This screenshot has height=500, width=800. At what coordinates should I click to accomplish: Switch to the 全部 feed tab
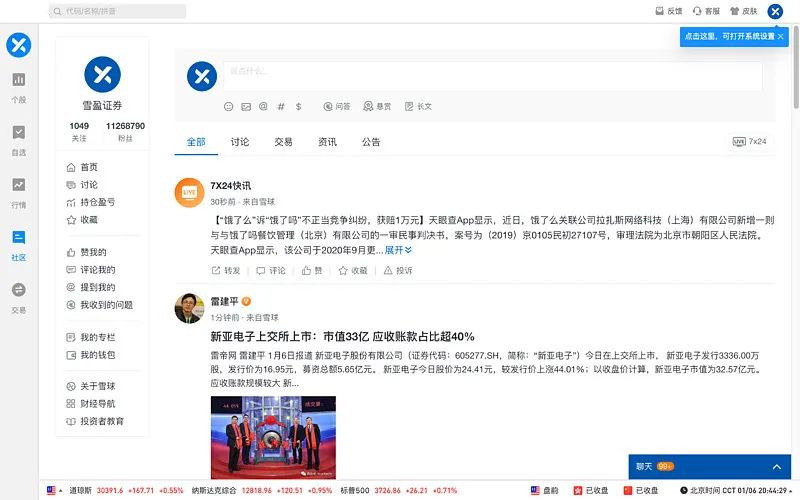pos(196,142)
